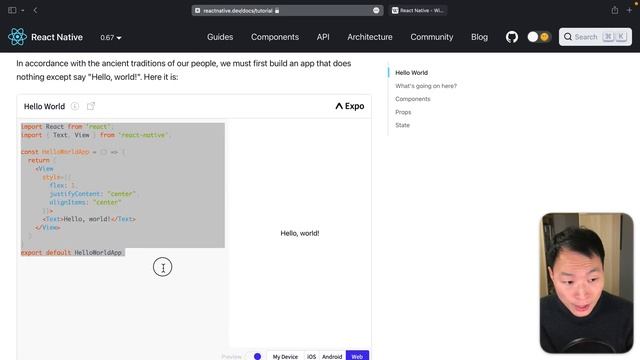Select the iOS platform button
This screenshot has width=640, height=360.
pos(311,356)
